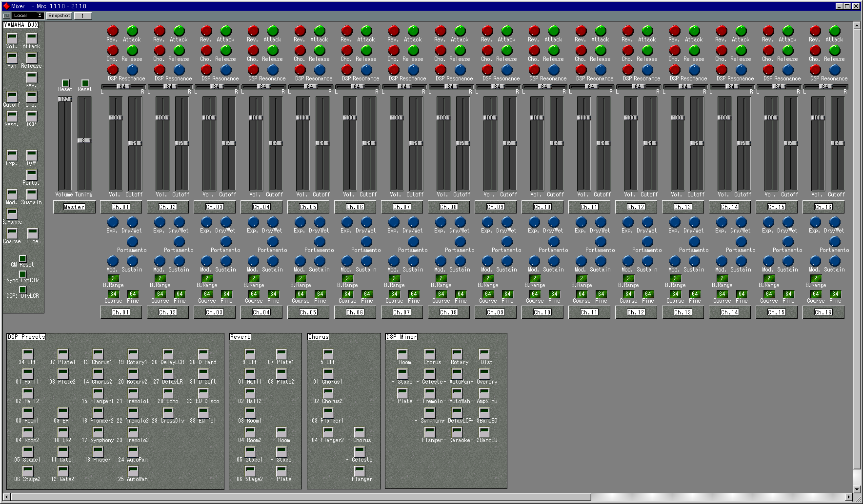Click the Ch.10 Portamento blue knob

click(554, 242)
